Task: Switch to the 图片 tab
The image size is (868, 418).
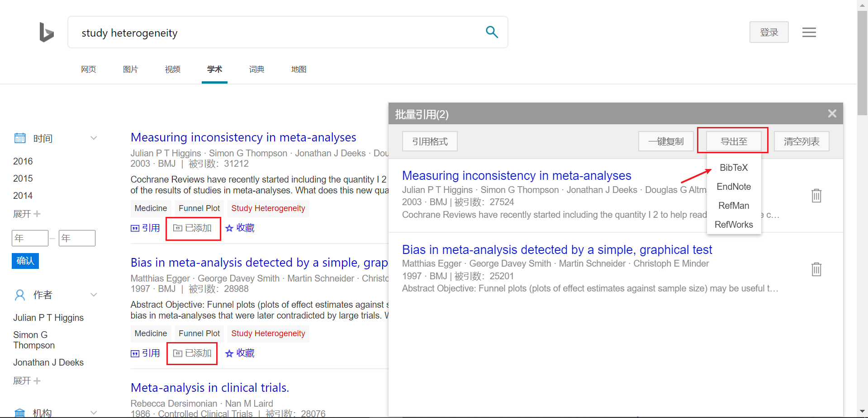Action: (x=130, y=69)
